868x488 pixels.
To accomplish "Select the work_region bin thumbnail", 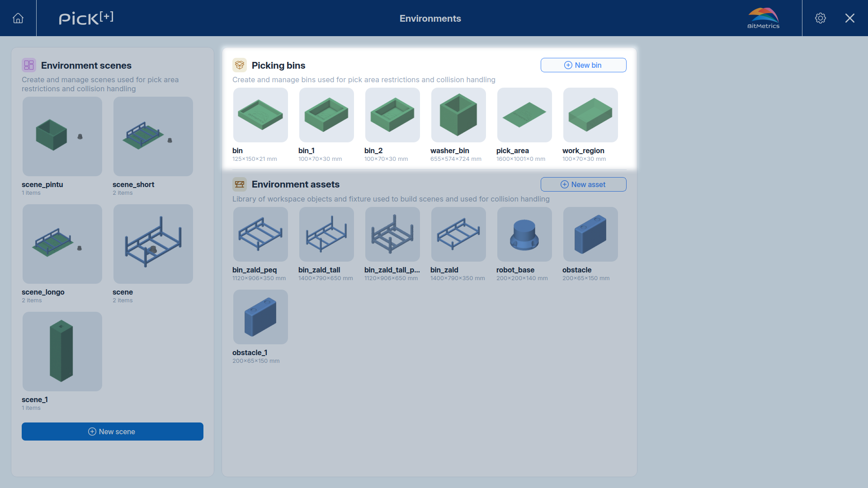I will point(590,115).
